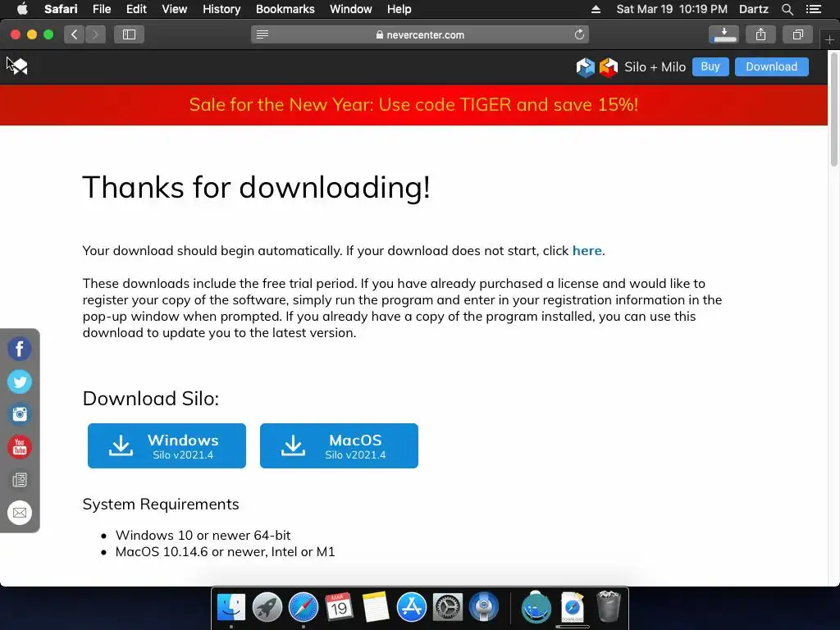The height and width of the screenshot is (630, 840).
Task: Open the blue disk utility icon in Dock
Action: click(x=484, y=607)
